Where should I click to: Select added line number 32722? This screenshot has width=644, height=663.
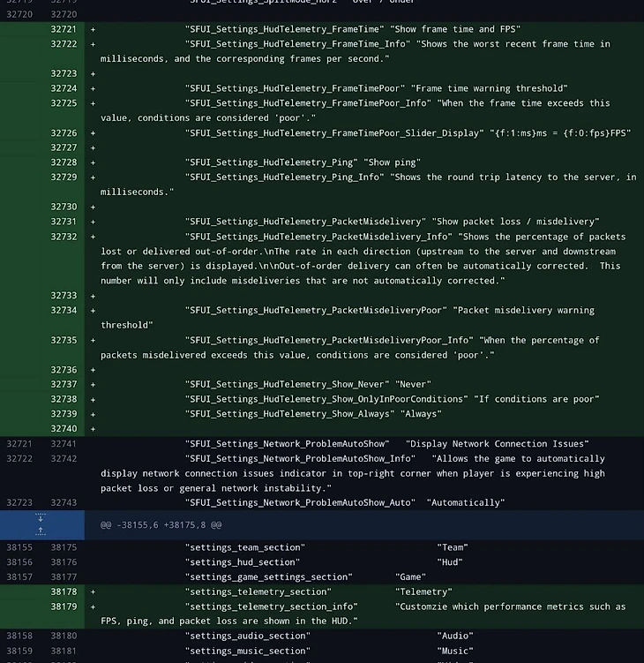[64, 44]
